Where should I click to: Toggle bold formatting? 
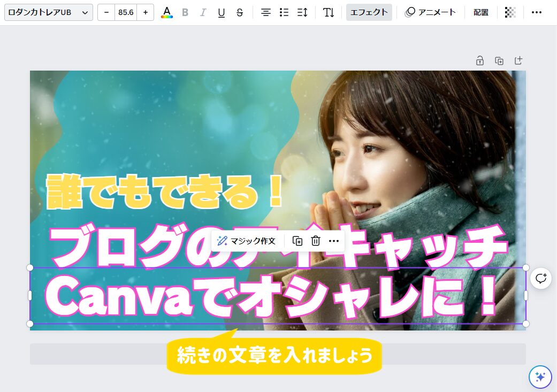(185, 12)
